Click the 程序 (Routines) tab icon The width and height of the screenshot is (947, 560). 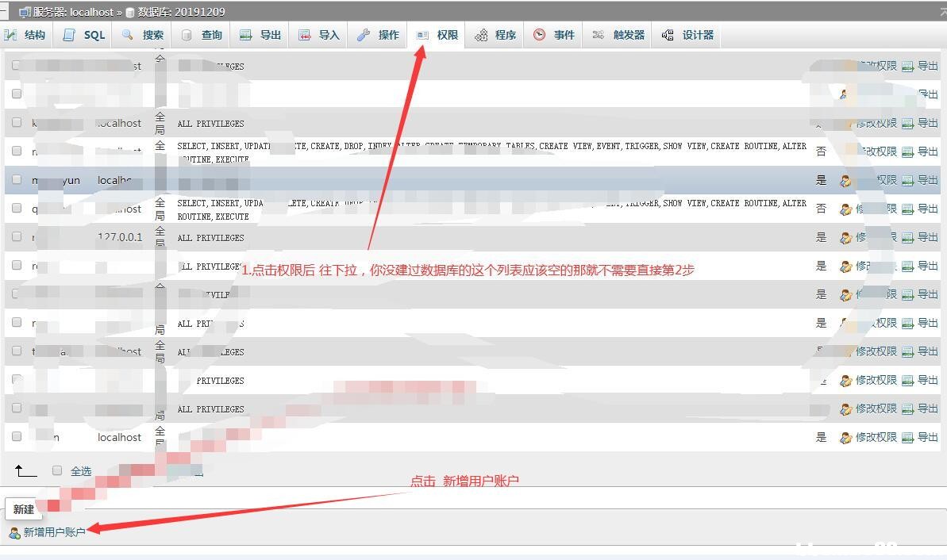(481, 35)
